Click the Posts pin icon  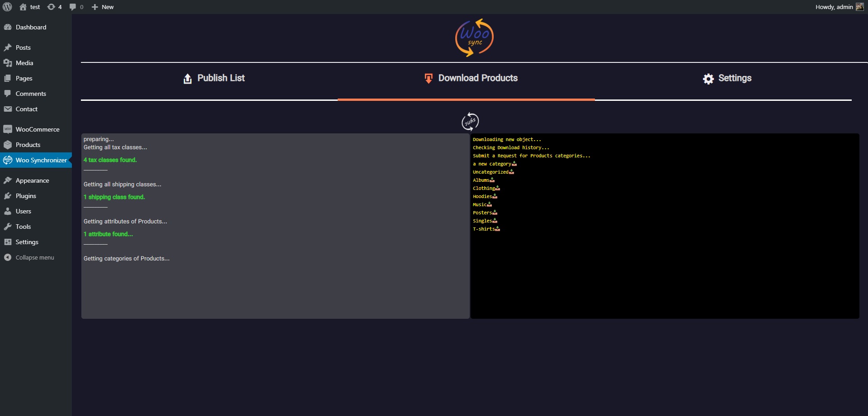tap(8, 47)
